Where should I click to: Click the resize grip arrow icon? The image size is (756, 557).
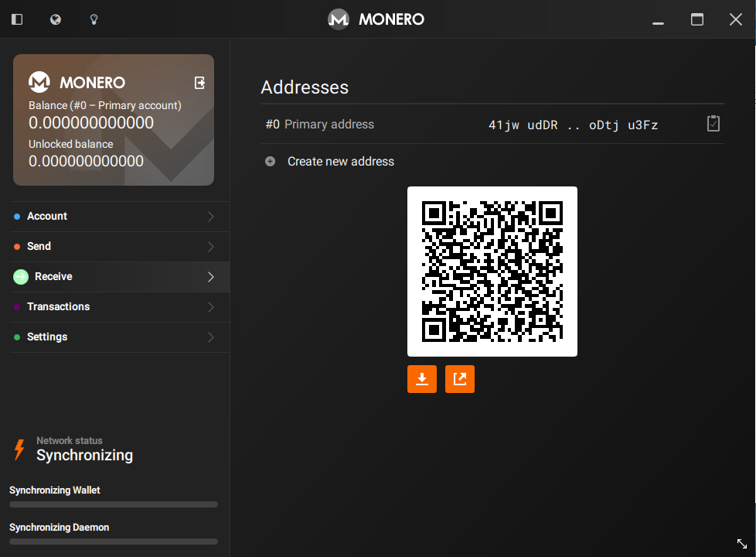click(x=742, y=544)
